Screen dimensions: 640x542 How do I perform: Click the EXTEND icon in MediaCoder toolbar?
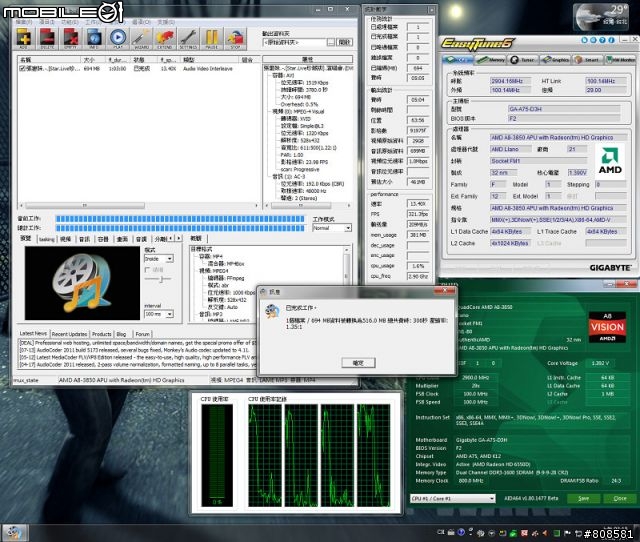165,39
